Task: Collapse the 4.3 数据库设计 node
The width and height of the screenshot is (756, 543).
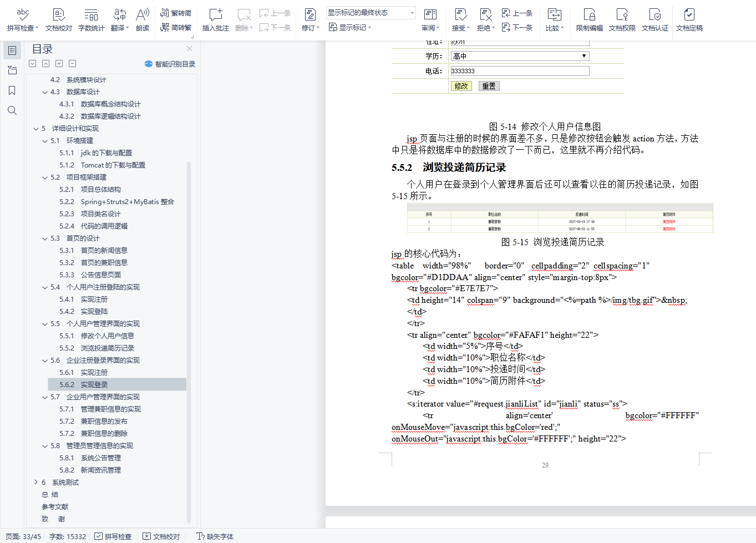Action: [x=45, y=92]
